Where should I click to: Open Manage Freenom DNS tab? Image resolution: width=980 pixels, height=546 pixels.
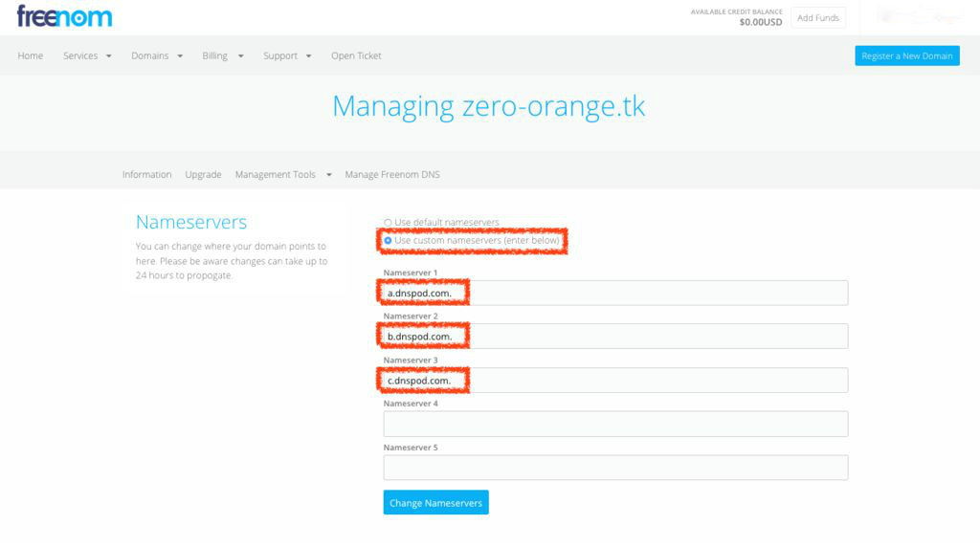(392, 174)
